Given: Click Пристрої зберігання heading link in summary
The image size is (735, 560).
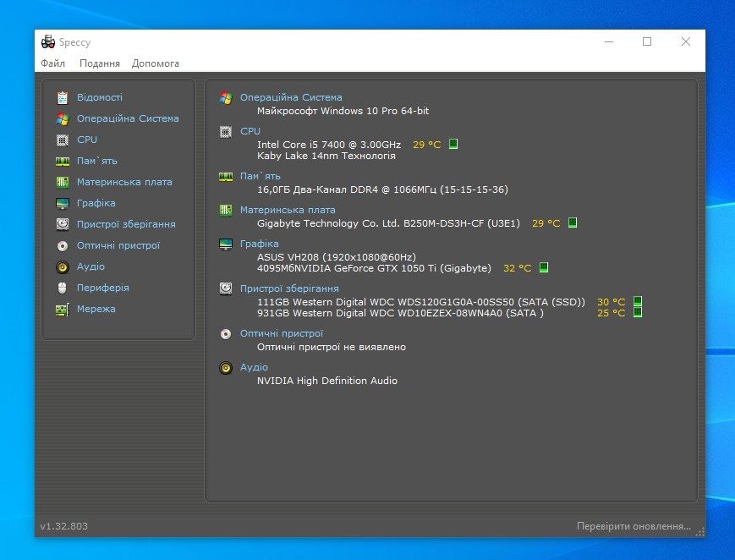Looking at the screenshot, I should click(289, 289).
